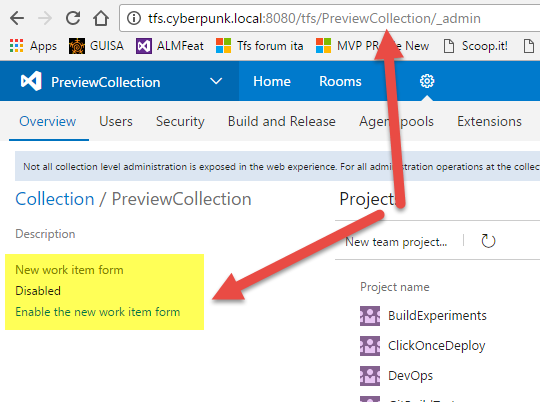Open the DevOps project
This screenshot has height=402, width=540.
click(410, 375)
